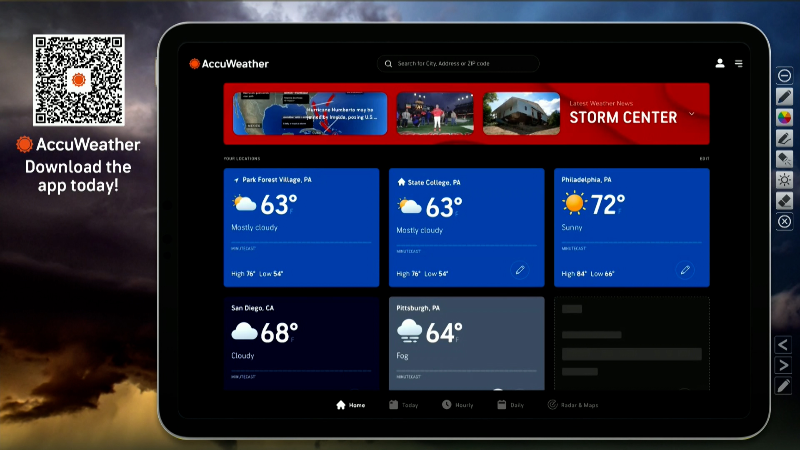
Task: Click the magnifier icon in the search bar
Action: [x=388, y=64]
